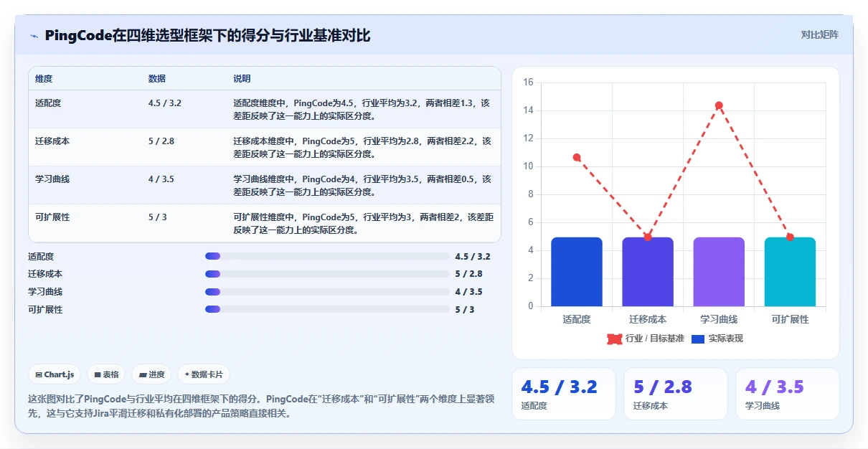
Task: Select the Chart.js tag chip
Action: coord(55,374)
